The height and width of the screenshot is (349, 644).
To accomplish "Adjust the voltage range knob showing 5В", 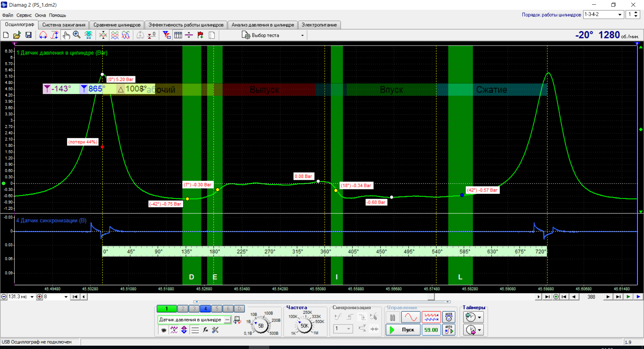I will point(261,326).
